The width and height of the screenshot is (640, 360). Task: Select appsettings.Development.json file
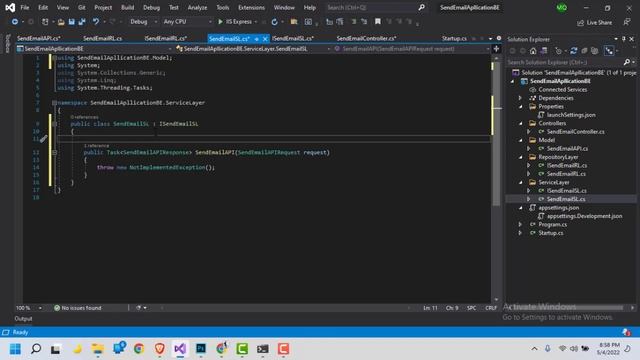pos(584,216)
